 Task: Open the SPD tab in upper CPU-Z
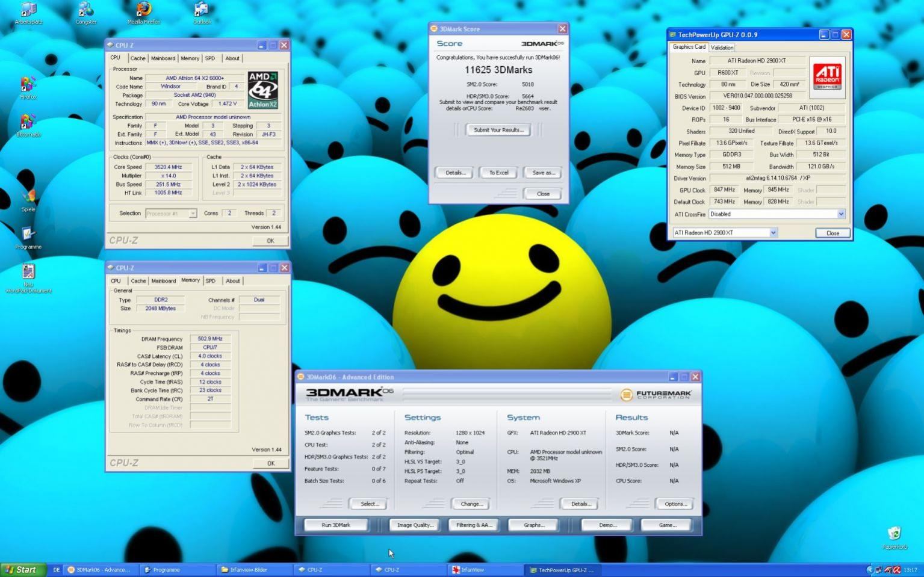point(209,58)
